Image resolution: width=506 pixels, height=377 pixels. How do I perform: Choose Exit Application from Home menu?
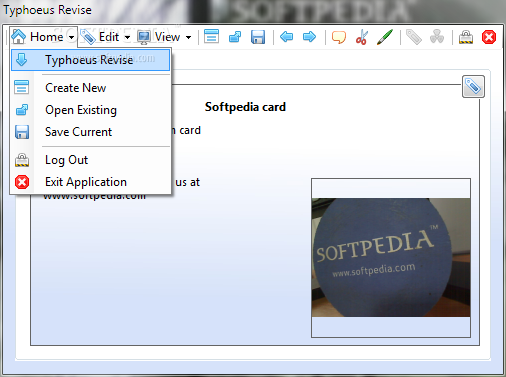pos(90,182)
